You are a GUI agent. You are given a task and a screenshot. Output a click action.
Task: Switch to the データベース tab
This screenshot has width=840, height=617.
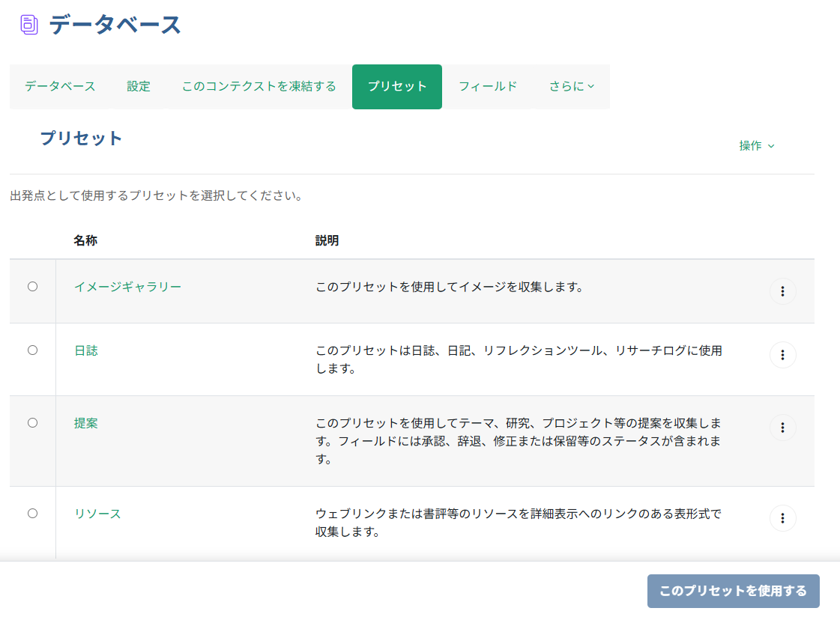(x=59, y=86)
